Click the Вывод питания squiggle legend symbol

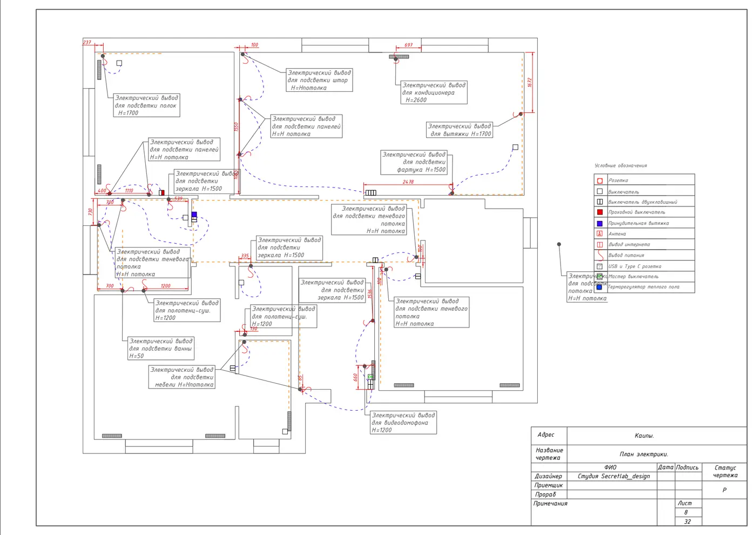pos(599,255)
